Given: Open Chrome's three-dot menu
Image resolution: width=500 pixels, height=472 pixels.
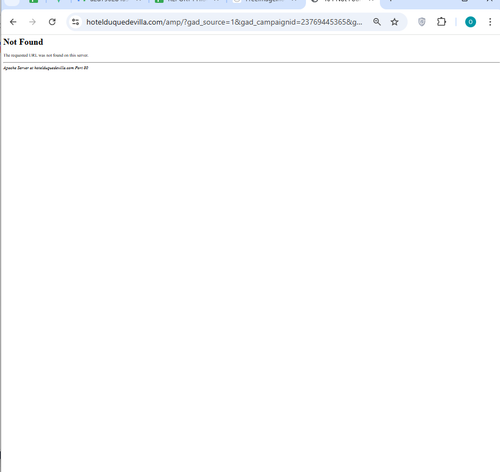Looking at the screenshot, I should [490, 22].
